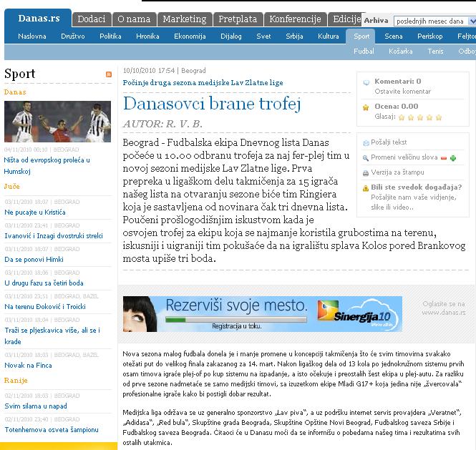Screen dimensions: 476x450
Task: Click the Komentari: 0 label
Action: click(x=398, y=82)
